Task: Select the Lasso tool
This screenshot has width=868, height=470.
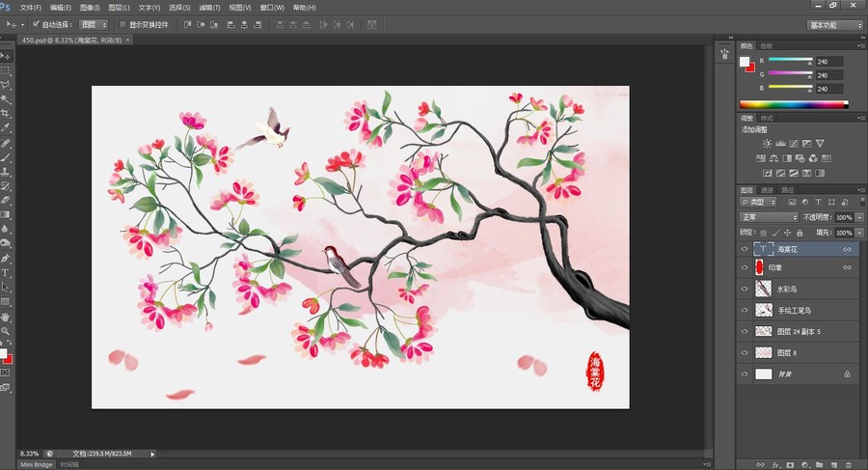Action: click(x=6, y=85)
